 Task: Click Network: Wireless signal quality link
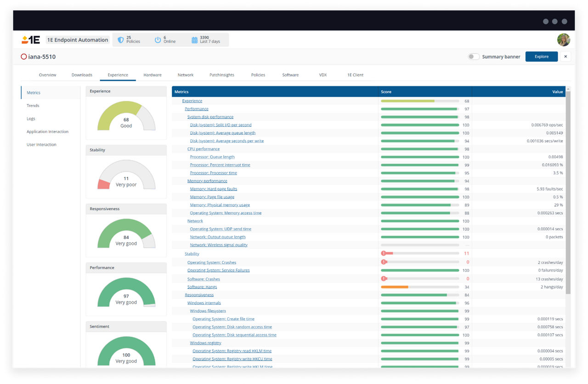pos(219,245)
